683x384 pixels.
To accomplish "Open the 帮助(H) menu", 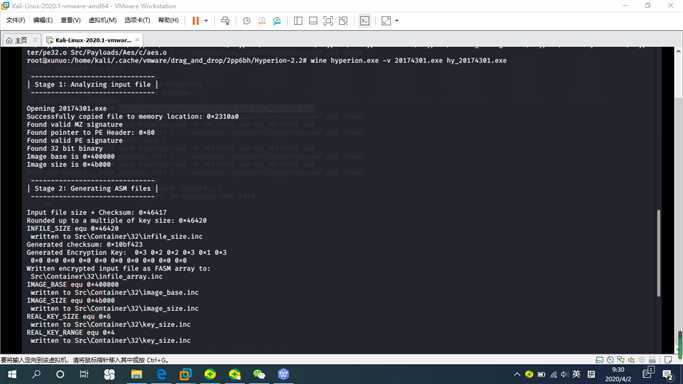I will [x=168, y=20].
